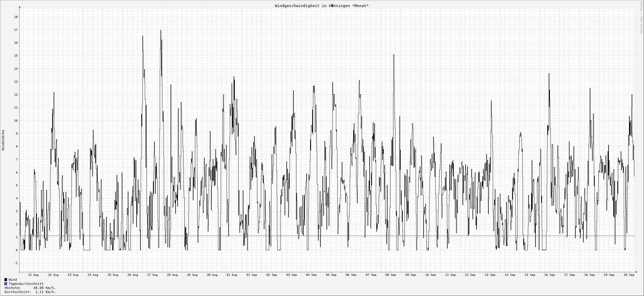
Task: Click the Windstärke y-axis label
Action: coord(3,140)
